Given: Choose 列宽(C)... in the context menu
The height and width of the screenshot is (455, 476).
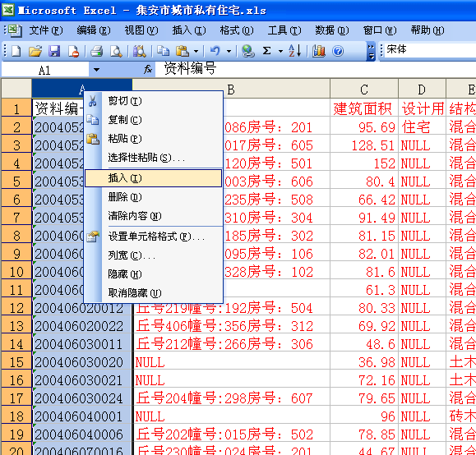Looking at the screenshot, I should click(153, 255).
